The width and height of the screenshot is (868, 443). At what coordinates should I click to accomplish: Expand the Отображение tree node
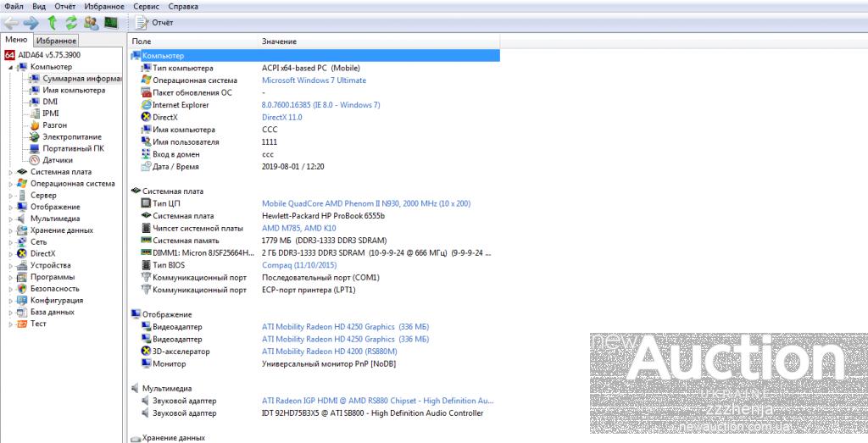pos(10,207)
